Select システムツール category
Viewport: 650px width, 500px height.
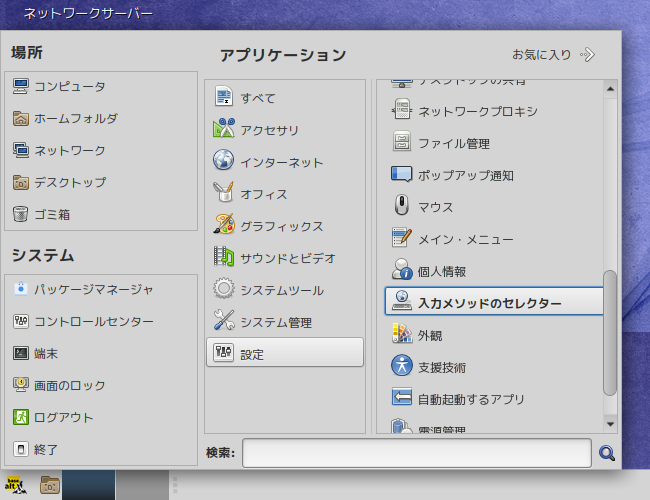pos(285,290)
